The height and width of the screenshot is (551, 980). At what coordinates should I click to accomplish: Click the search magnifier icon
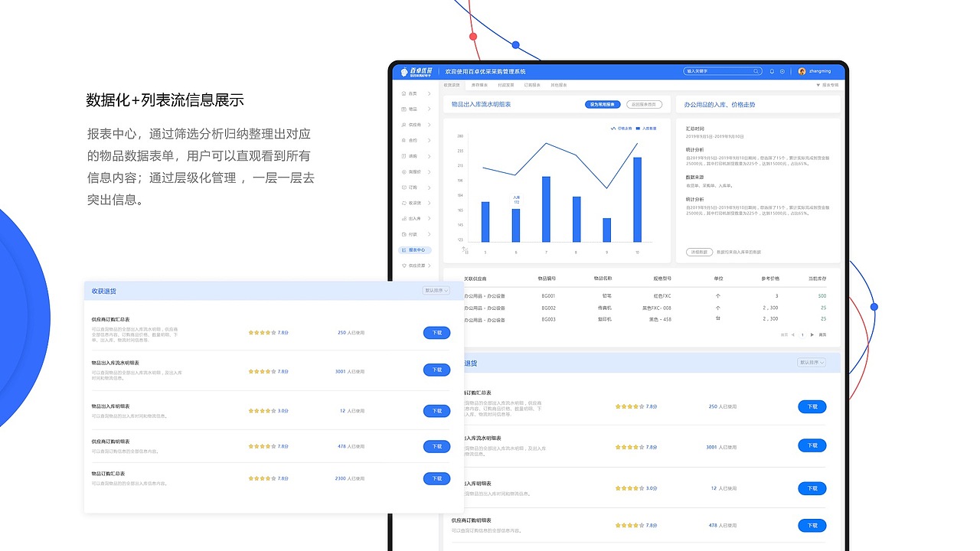[x=756, y=71]
